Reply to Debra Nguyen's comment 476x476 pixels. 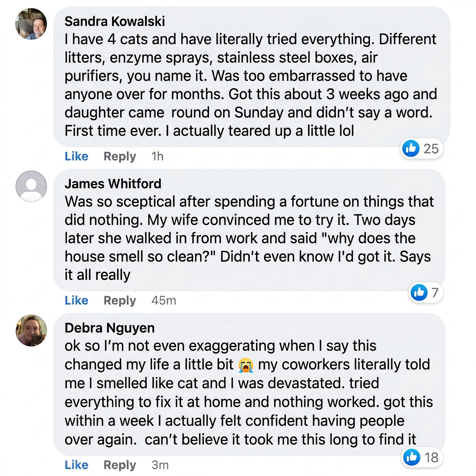pyautogui.click(x=120, y=464)
